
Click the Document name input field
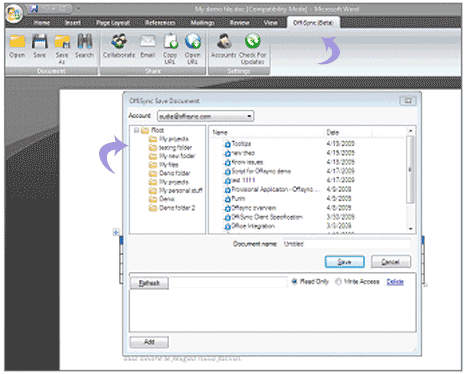point(346,244)
